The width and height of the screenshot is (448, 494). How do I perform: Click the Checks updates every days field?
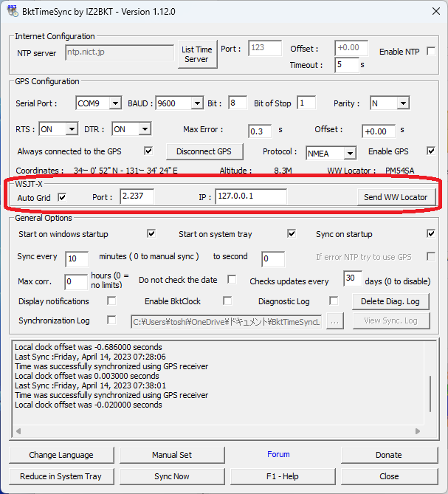tap(353, 278)
